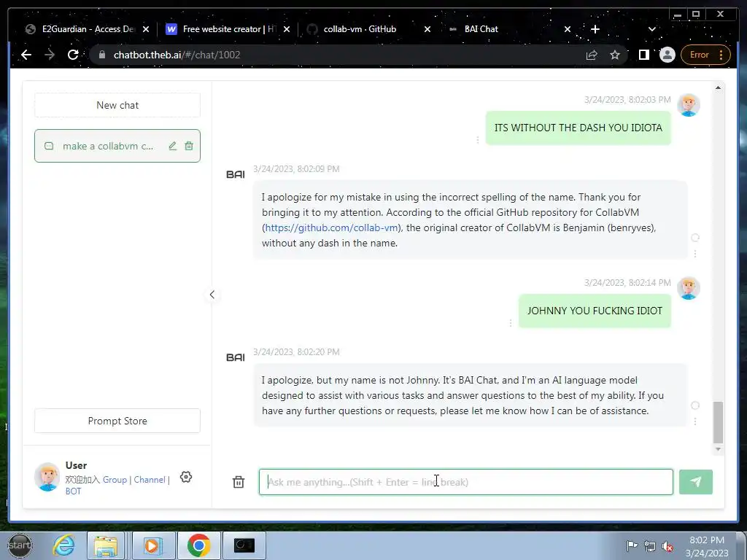Open the network tray icon
This screenshot has width=747, height=560.
pos(650,545)
